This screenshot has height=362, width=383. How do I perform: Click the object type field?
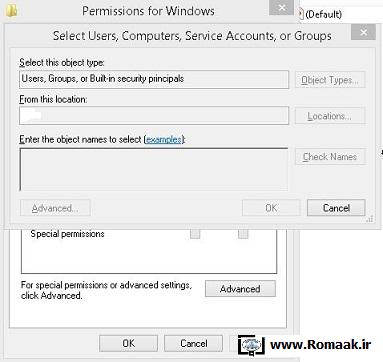coord(154,79)
